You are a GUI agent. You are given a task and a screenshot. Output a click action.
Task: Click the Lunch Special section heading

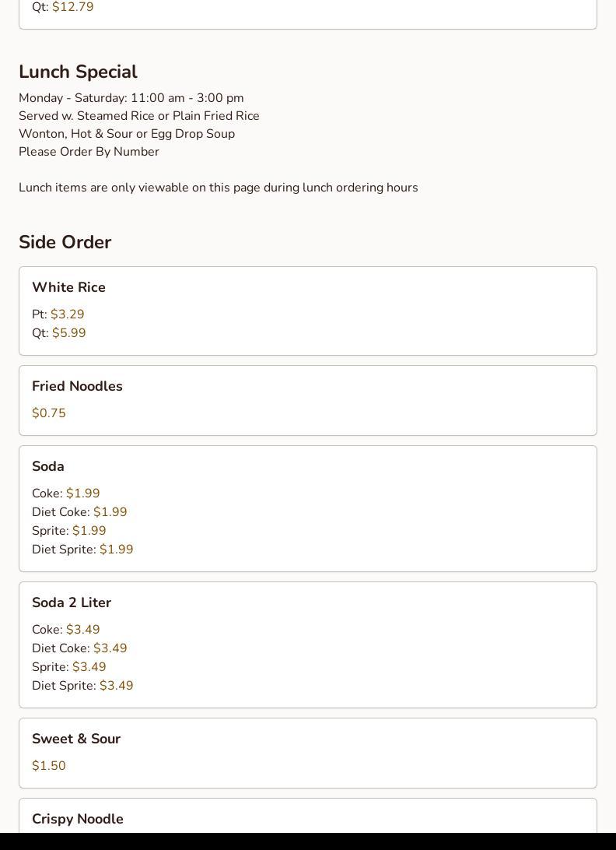(x=78, y=72)
